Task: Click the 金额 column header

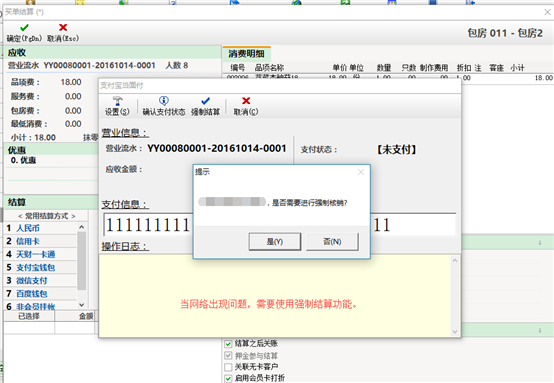Action: click(x=86, y=316)
